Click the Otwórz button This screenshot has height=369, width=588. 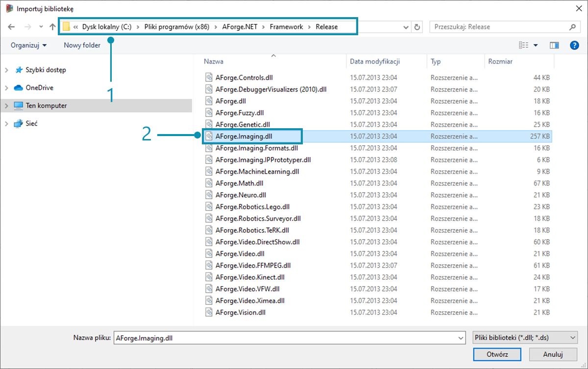click(497, 354)
